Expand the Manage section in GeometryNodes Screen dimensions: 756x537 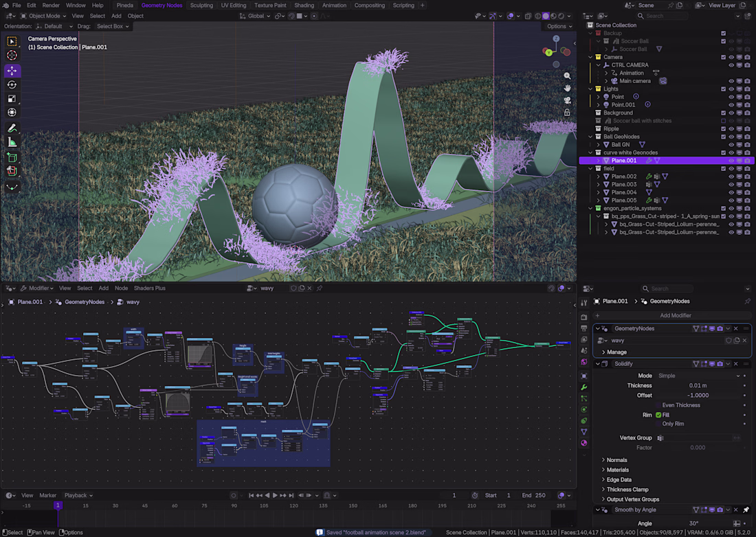616,352
